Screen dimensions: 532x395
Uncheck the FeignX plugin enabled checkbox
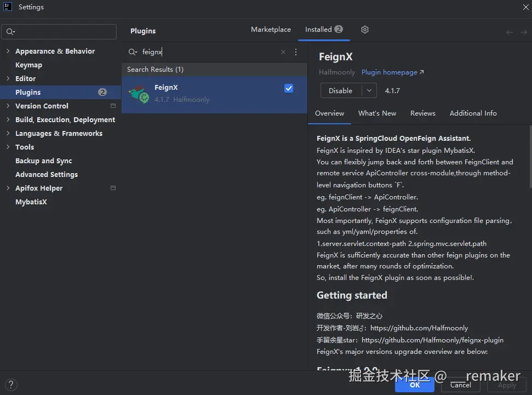click(x=289, y=88)
